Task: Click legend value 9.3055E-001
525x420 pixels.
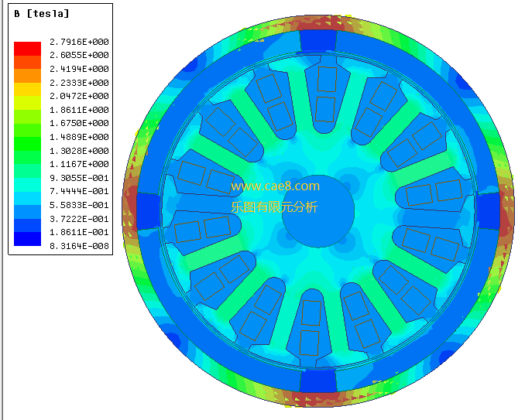Action: point(79,178)
